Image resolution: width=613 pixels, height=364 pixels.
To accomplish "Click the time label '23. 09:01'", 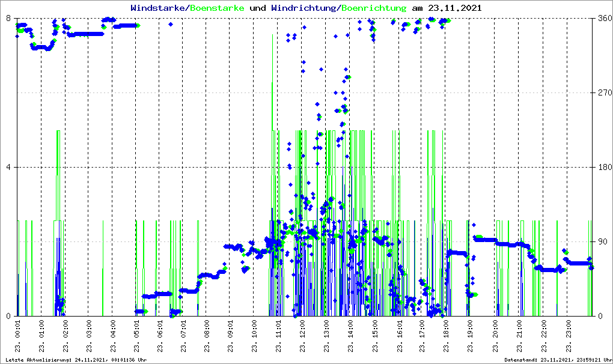I will pos(230,336).
